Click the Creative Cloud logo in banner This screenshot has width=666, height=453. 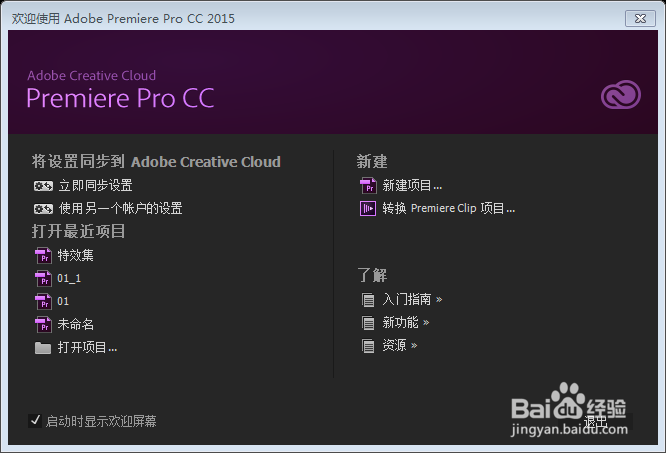point(621,95)
